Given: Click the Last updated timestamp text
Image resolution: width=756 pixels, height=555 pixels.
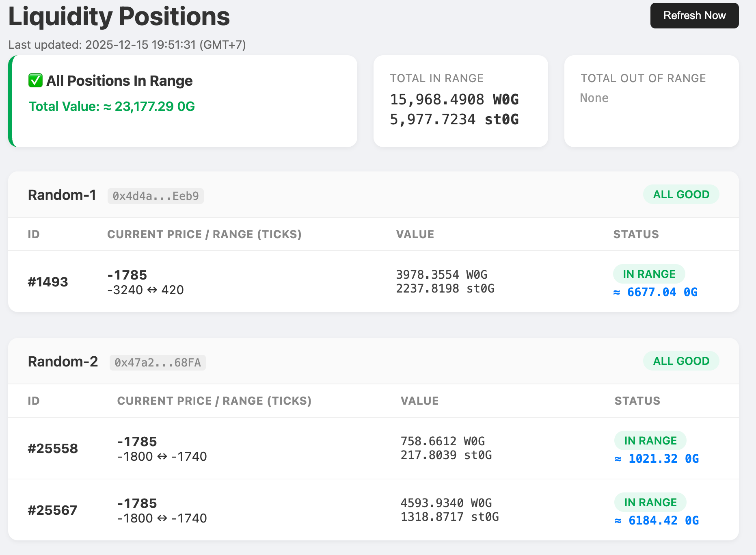Looking at the screenshot, I should (x=127, y=45).
